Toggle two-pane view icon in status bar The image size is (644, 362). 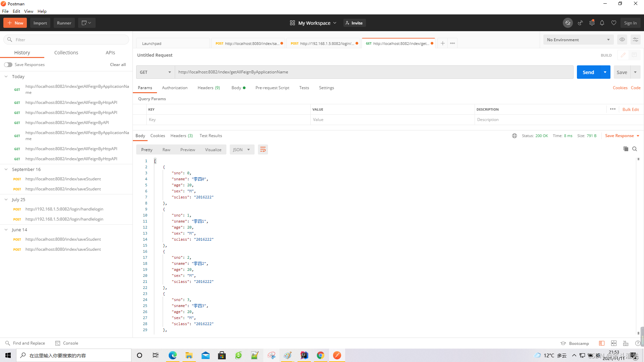613,343
